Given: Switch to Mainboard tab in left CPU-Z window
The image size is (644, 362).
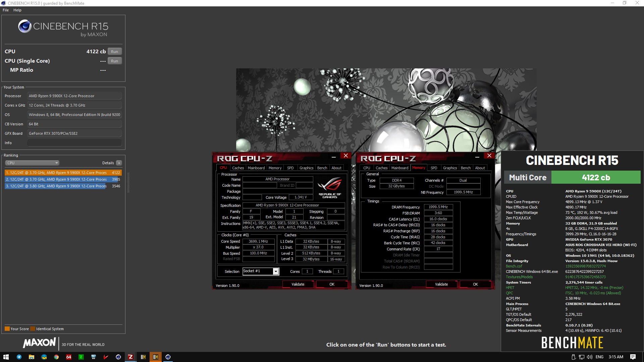Looking at the screenshot, I should [x=256, y=168].
